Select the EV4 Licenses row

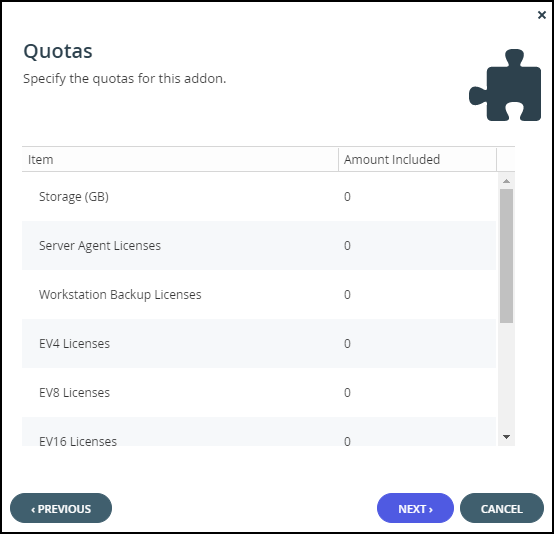[x=259, y=344]
